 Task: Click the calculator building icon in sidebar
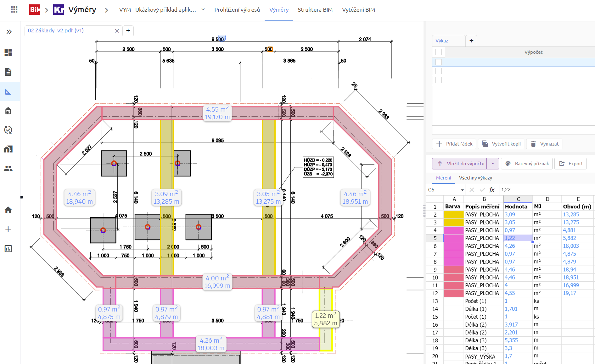(x=8, y=111)
